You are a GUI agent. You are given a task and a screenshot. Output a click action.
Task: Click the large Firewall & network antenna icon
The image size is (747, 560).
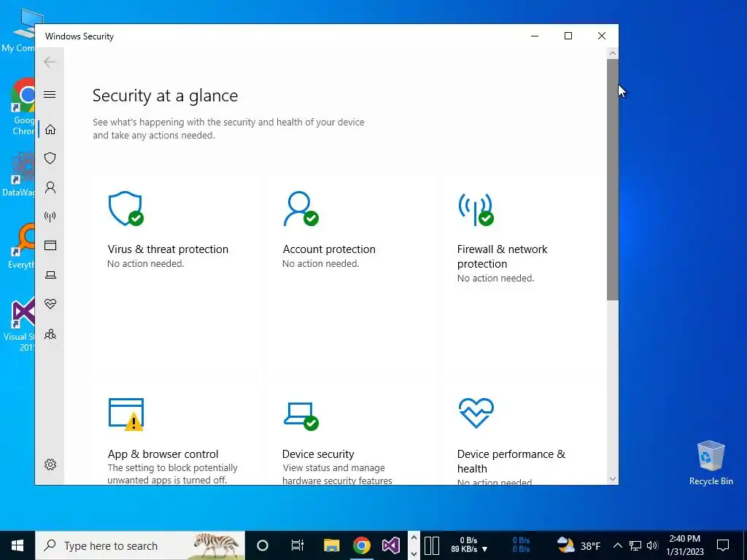click(x=476, y=209)
